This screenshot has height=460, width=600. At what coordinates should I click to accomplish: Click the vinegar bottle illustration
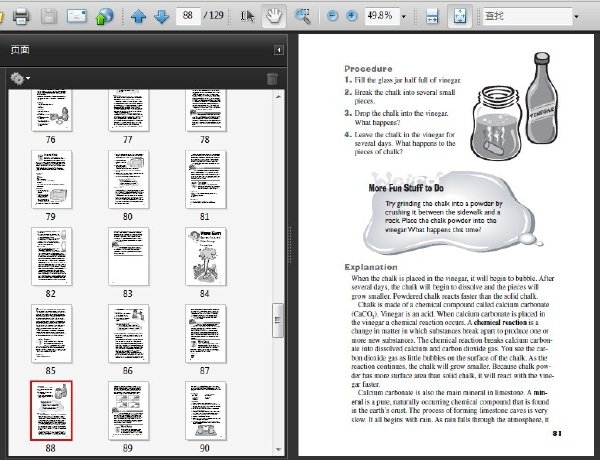[x=541, y=98]
